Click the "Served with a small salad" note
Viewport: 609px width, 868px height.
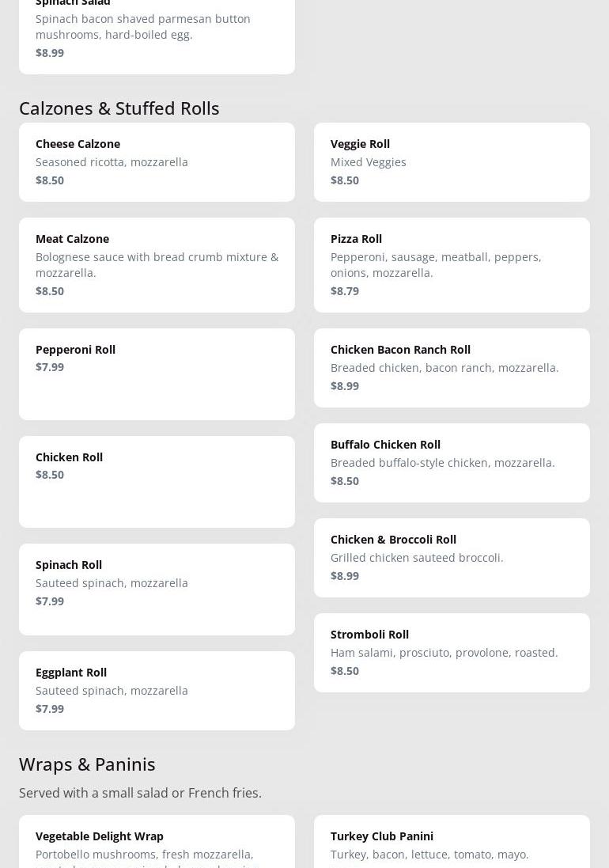(140, 793)
